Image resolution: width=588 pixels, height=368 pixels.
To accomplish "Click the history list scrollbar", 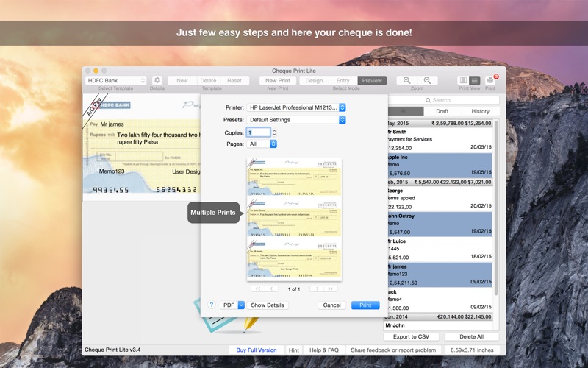I will [x=497, y=208].
